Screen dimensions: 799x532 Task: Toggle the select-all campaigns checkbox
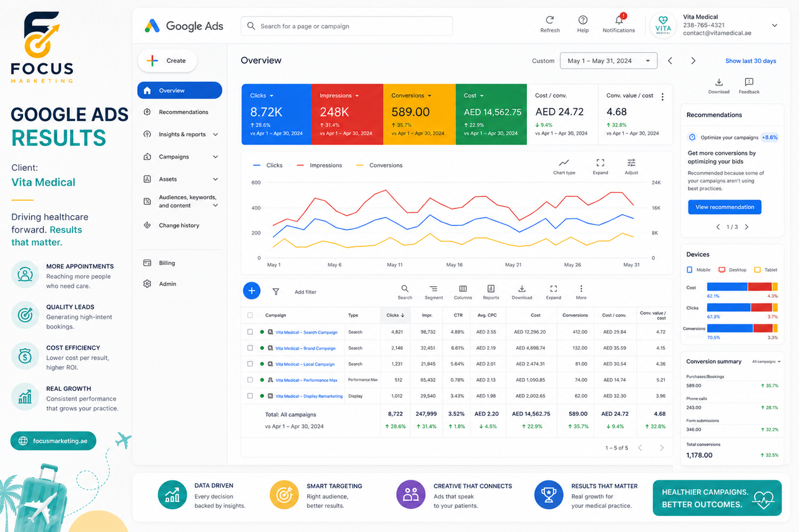250,315
